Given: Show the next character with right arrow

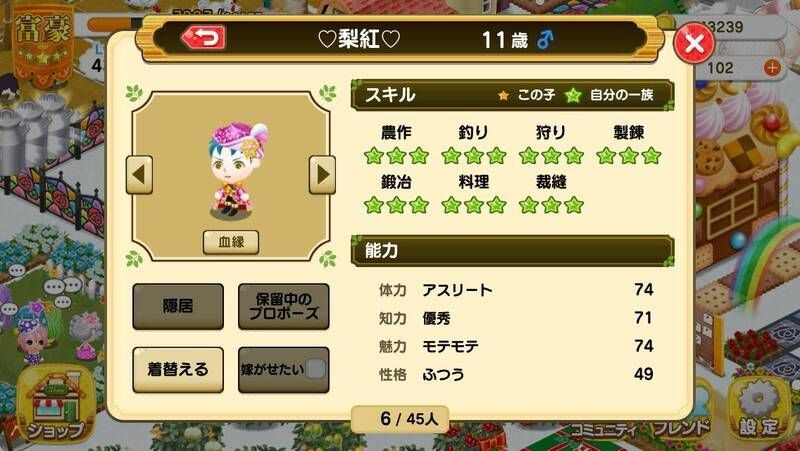Looking at the screenshot, I should (322, 175).
